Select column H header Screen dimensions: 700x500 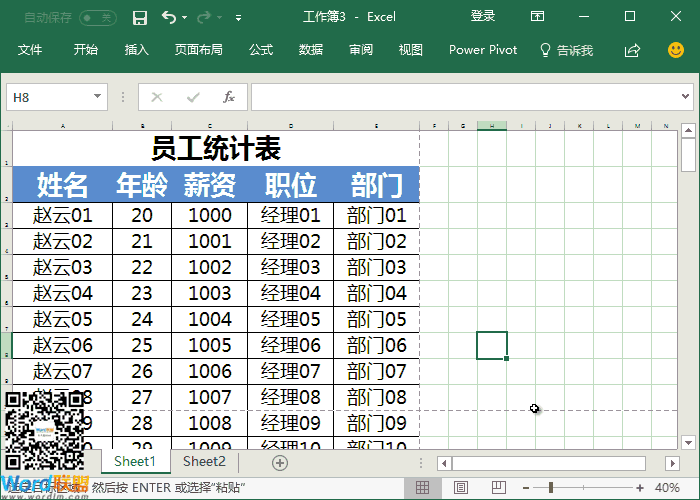[x=492, y=126]
